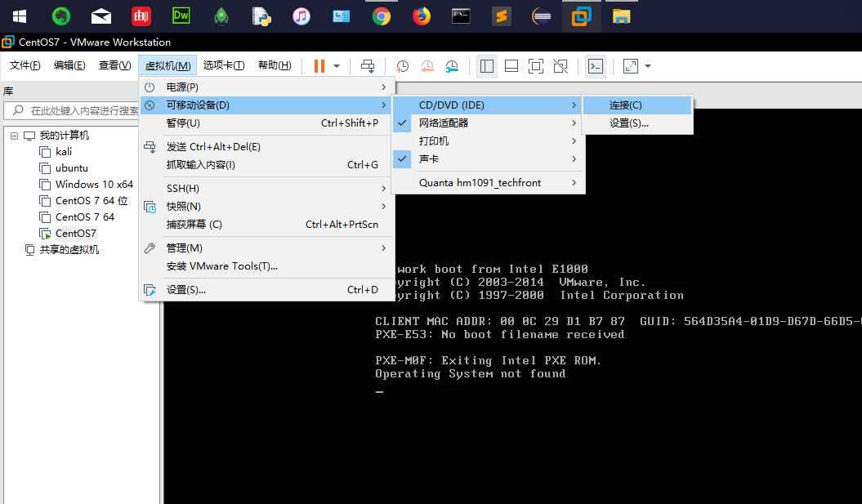
Task: Open Sublime Text from the taskbar
Action: [x=502, y=16]
